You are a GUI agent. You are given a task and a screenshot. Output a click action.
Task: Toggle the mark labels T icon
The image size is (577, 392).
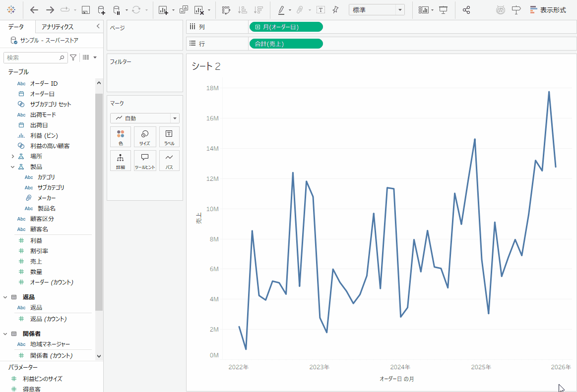[321, 10]
